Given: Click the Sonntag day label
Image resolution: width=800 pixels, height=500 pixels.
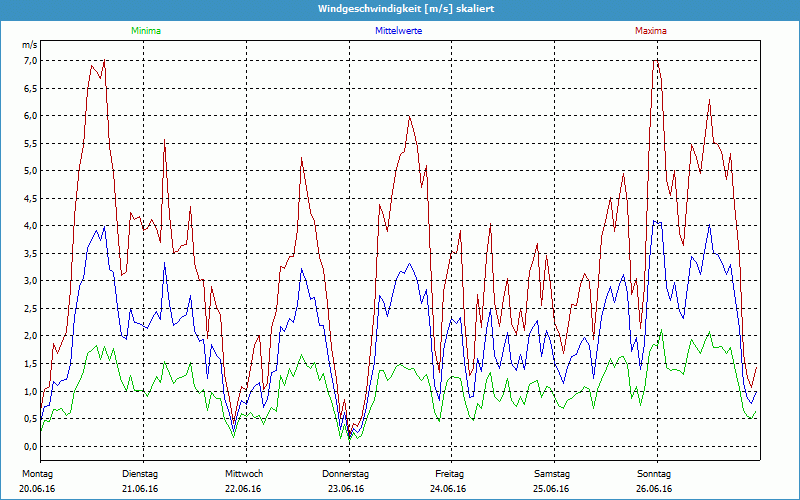Looking at the screenshot, I should coord(654,474).
